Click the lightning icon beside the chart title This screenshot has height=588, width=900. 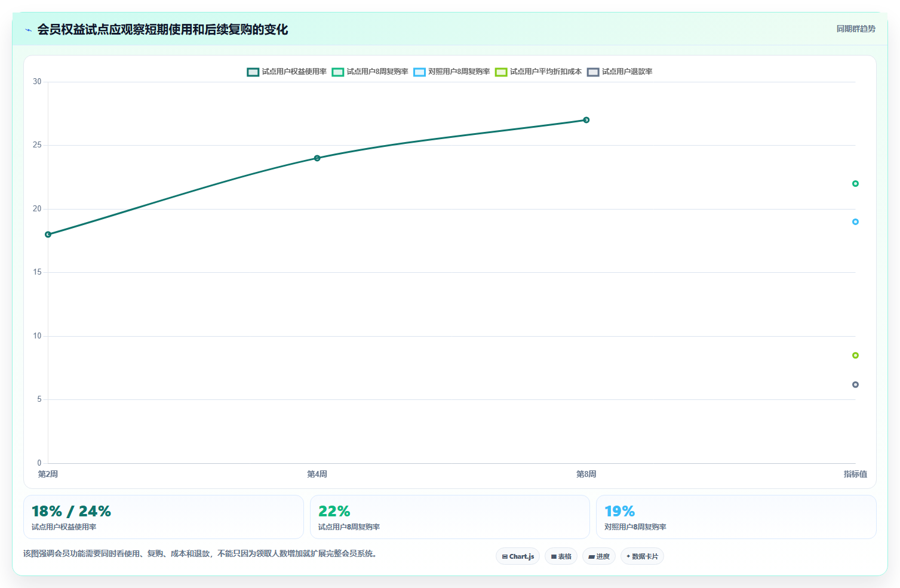pos(28,30)
